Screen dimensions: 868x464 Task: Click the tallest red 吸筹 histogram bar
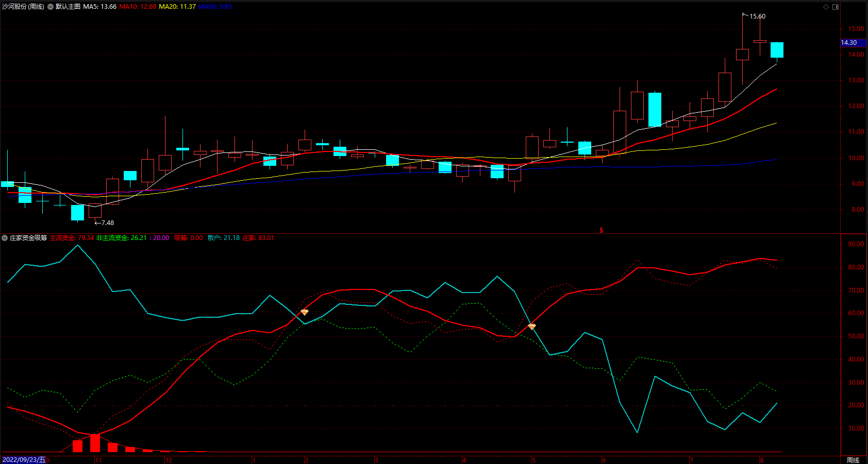[95, 443]
